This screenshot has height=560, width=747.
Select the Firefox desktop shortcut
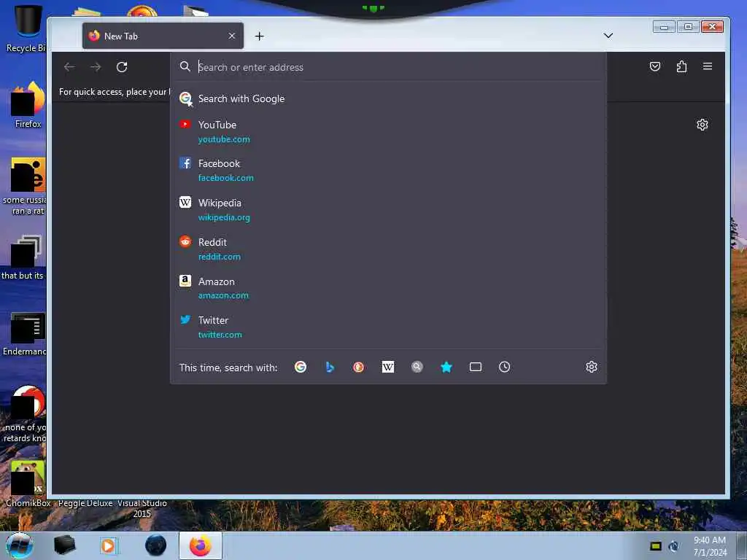click(x=28, y=105)
